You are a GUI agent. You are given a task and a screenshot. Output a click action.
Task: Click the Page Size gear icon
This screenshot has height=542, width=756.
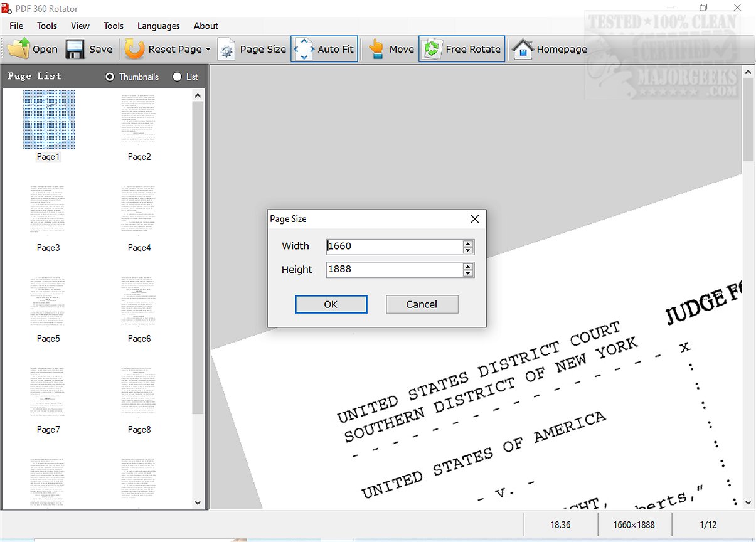point(227,50)
